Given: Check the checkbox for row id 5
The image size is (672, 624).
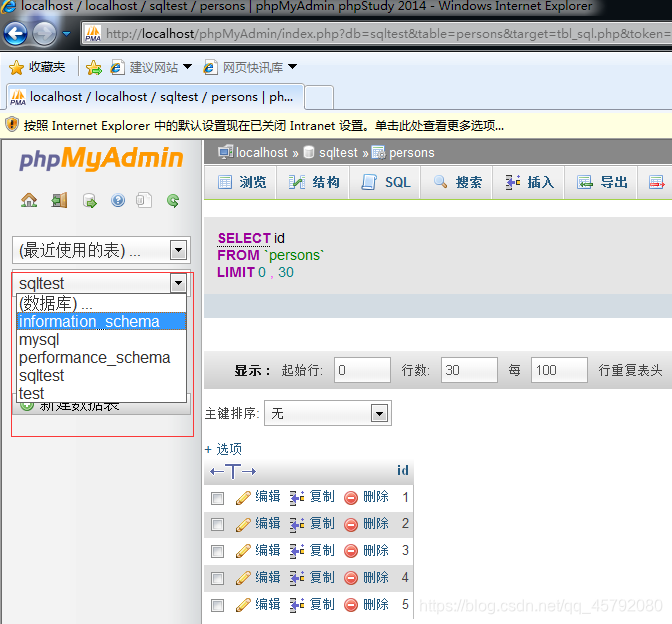Looking at the screenshot, I should [x=217, y=605].
